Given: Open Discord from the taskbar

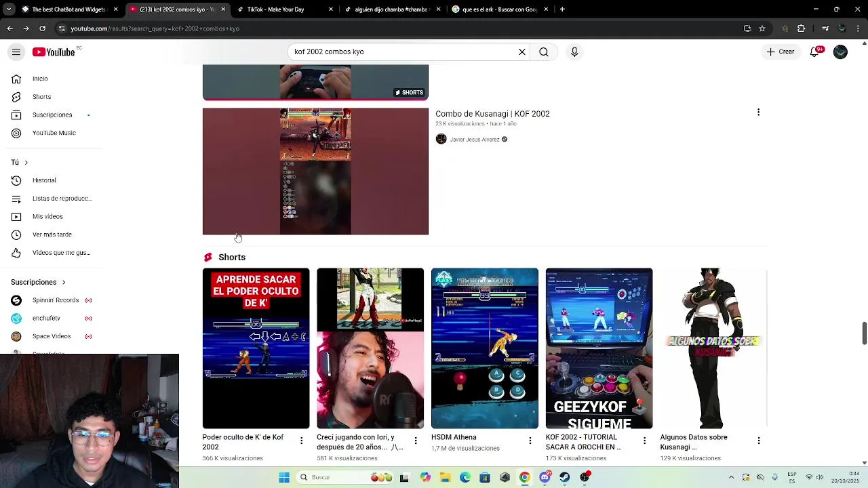Looking at the screenshot, I should pos(545,477).
